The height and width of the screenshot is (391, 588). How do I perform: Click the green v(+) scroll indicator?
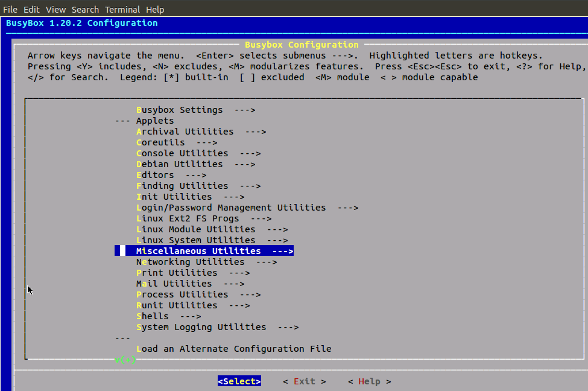[125, 360]
